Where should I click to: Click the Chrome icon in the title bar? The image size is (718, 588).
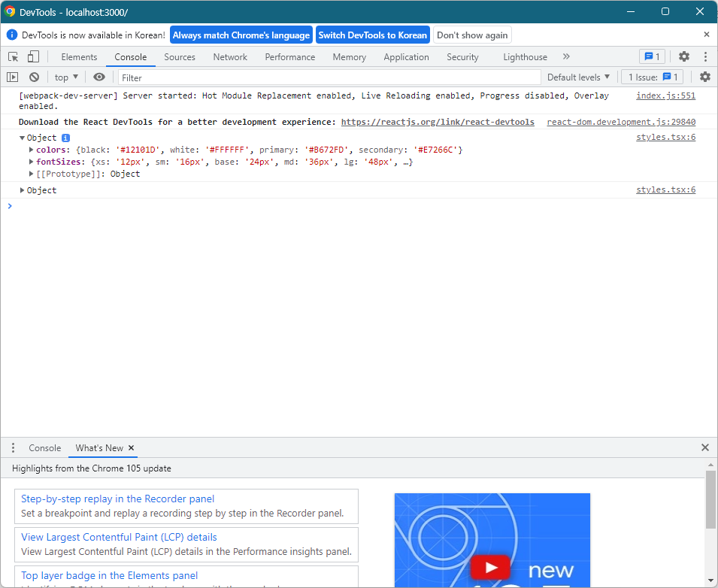pos(10,12)
